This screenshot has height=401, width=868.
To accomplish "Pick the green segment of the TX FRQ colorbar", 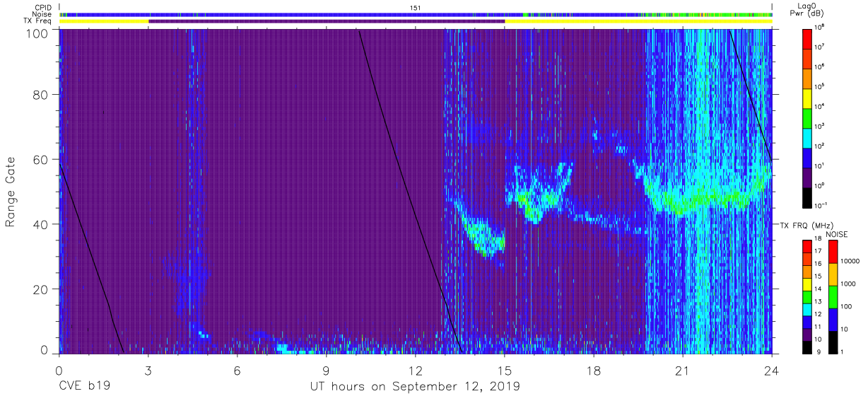I will coord(807,296).
